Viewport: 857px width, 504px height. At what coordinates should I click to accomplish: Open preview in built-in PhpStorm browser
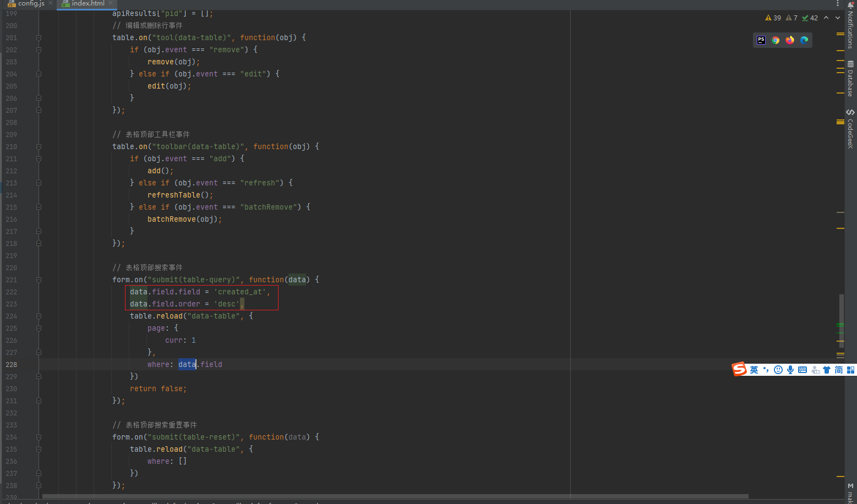pos(761,40)
